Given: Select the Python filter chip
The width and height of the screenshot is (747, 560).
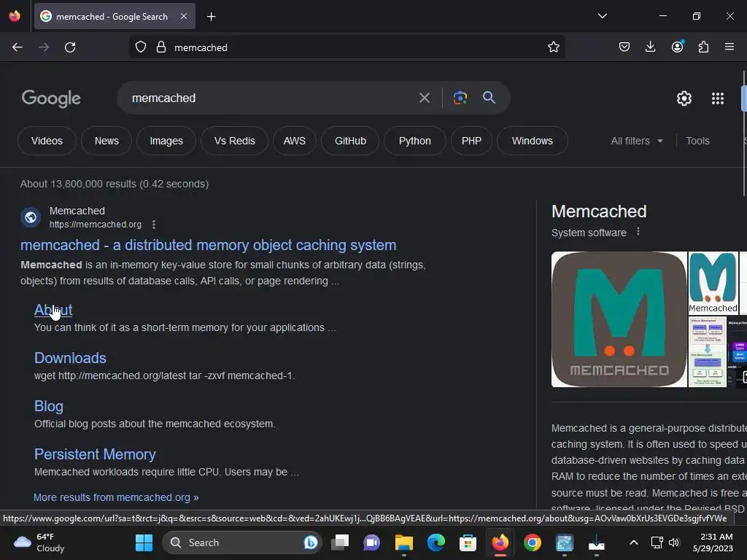Looking at the screenshot, I should pos(414,141).
